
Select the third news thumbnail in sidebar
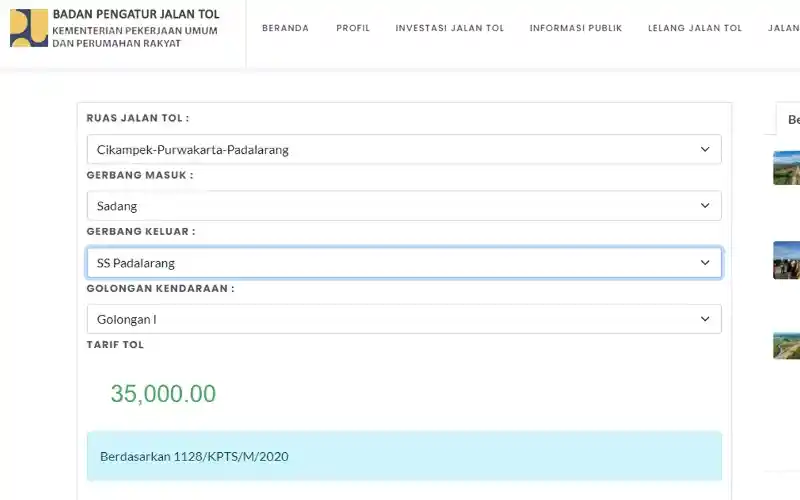coord(786,345)
